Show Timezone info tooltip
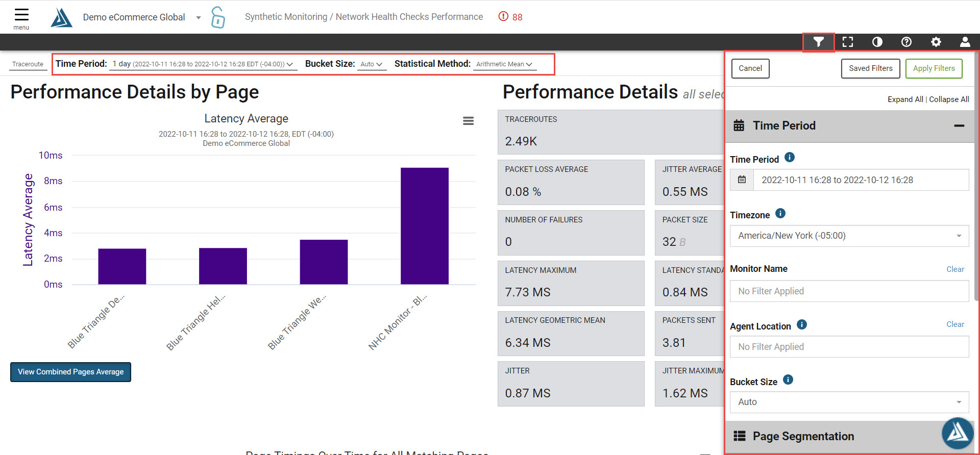980x455 pixels. coord(780,213)
